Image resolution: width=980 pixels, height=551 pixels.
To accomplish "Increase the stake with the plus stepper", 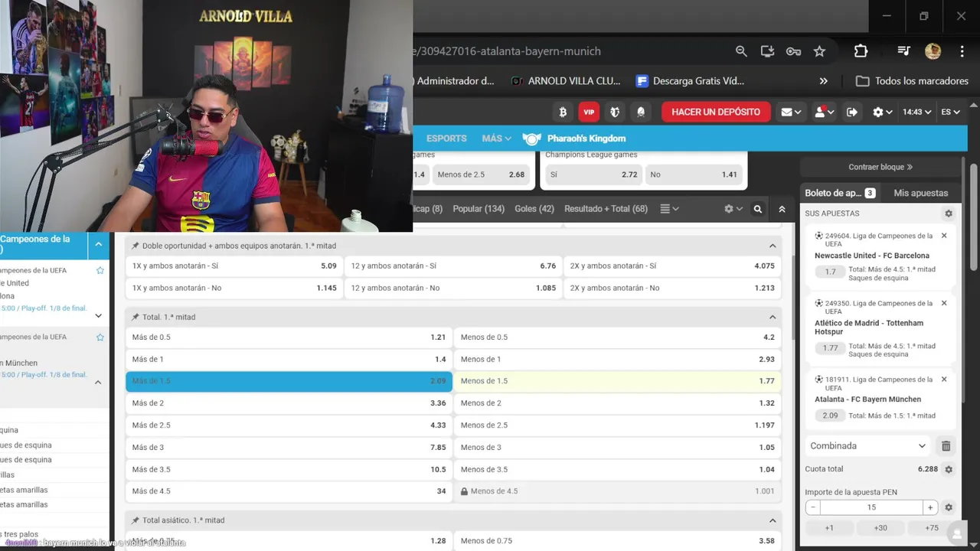I will pos(930,507).
